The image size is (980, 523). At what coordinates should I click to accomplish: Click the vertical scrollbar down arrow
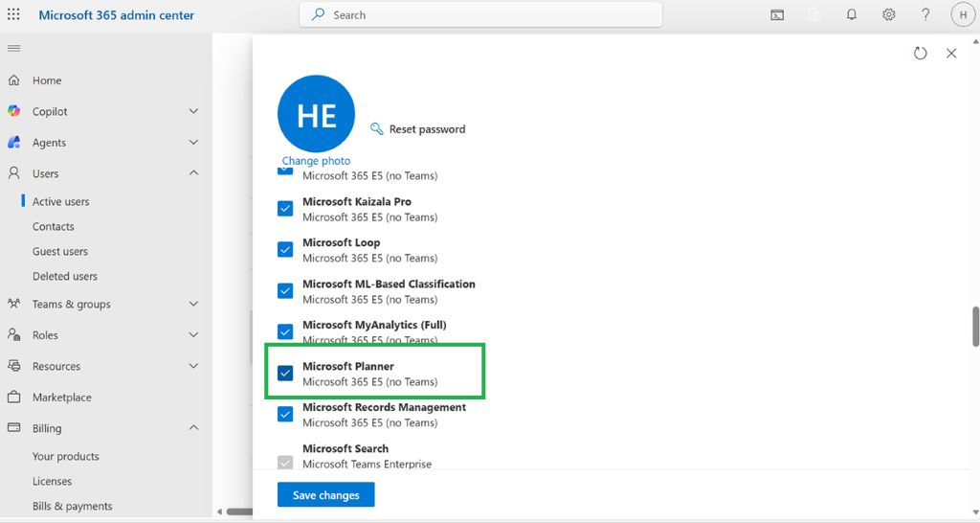[975, 512]
